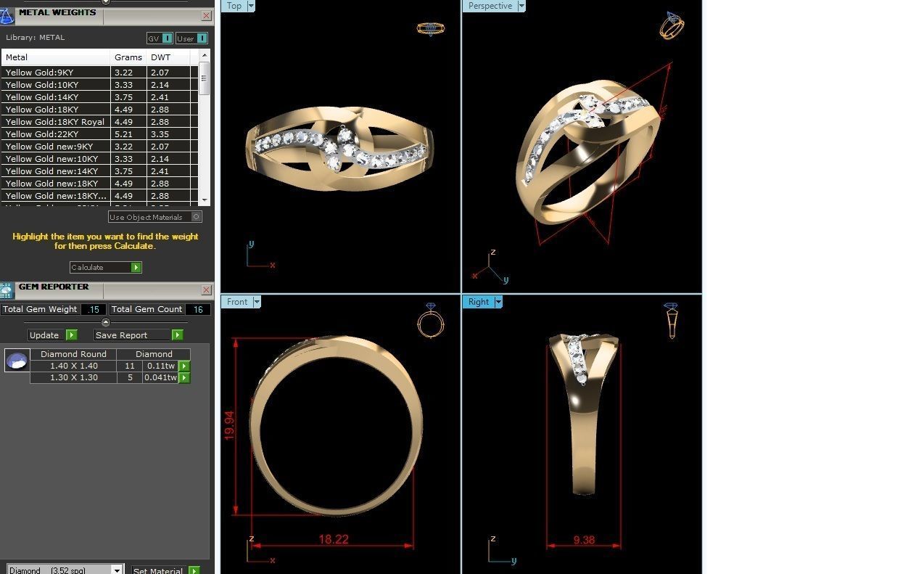Click the 19.94 dimension in Front viewport
This screenshot has height=574, width=924.
pyautogui.click(x=229, y=425)
